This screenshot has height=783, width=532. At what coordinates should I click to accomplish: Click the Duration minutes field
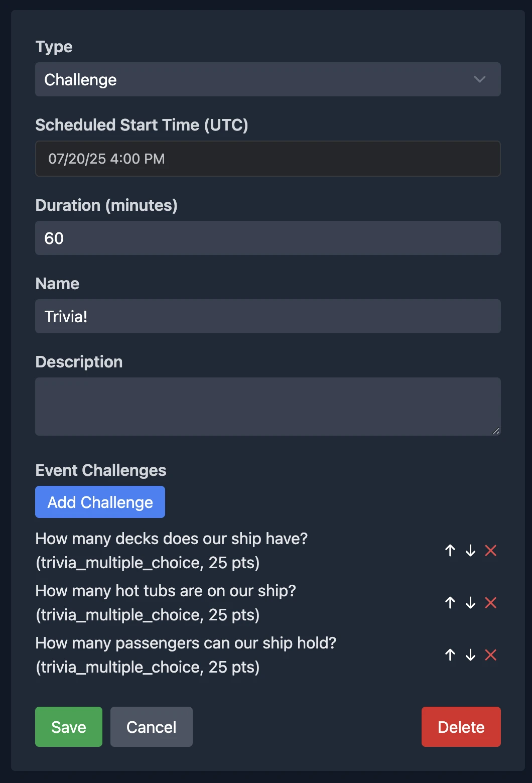pyautogui.click(x=268, y=238)
